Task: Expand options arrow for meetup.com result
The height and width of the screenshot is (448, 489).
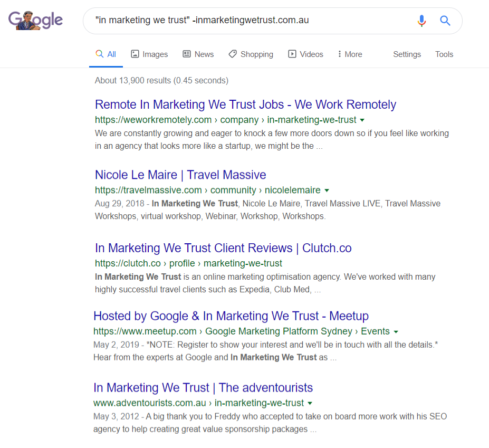Action: [396, 331]
